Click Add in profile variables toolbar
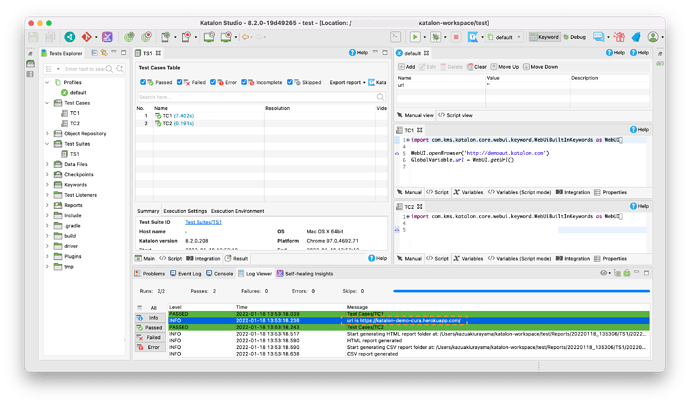Viewport: 690px width, 404px height. point(407,67)
